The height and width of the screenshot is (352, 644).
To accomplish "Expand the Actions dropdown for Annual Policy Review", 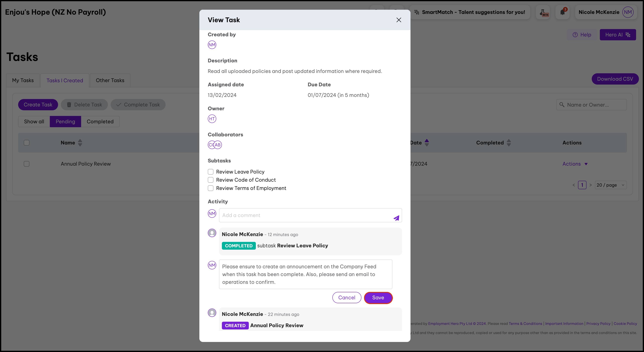I will [575, 164].
